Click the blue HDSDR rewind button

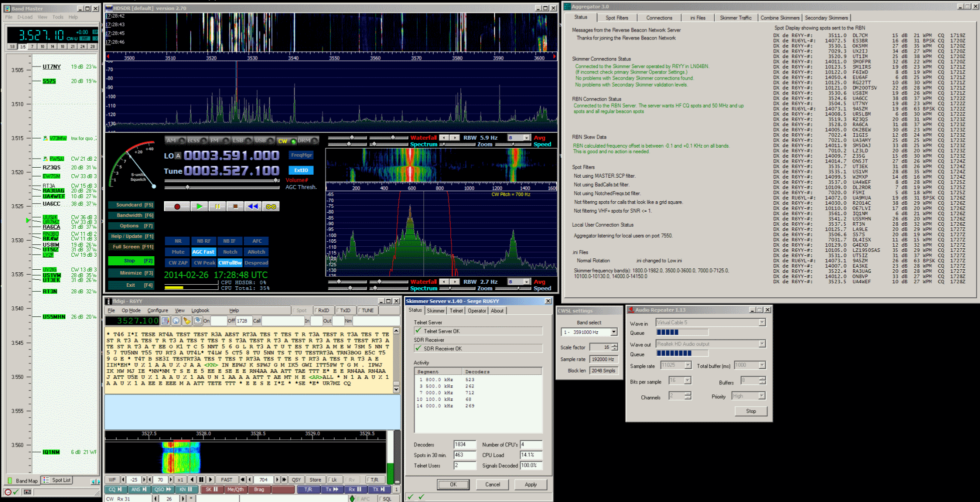[253, 206]
